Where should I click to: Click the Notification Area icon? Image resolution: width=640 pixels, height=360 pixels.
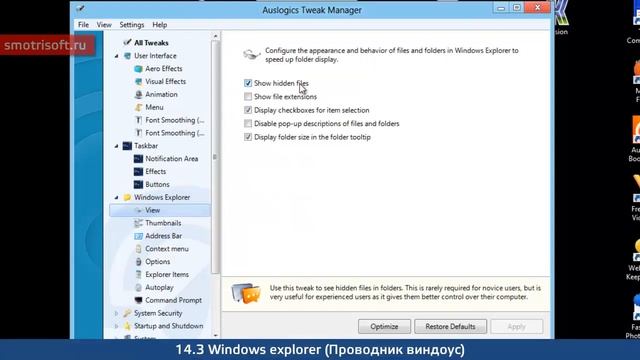pyautogui.click(x=138, y=159)
